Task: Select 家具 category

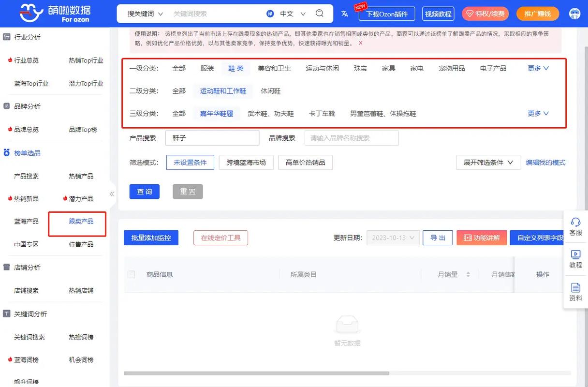Action: click(389, 68)
